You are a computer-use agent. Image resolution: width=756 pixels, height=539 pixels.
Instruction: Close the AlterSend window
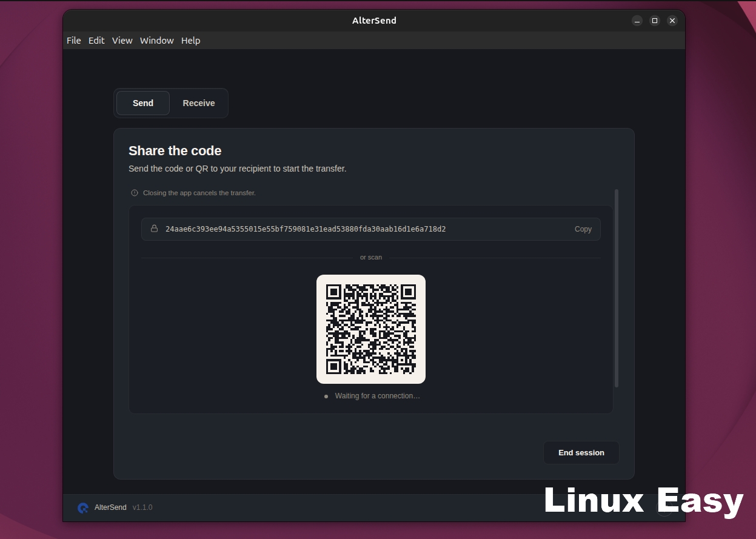coord(672,21)
